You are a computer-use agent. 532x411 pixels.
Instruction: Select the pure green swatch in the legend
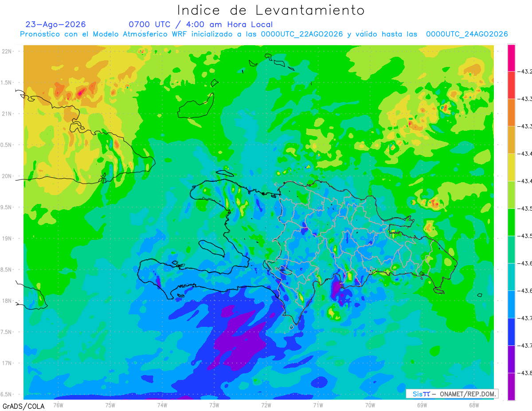511,222
